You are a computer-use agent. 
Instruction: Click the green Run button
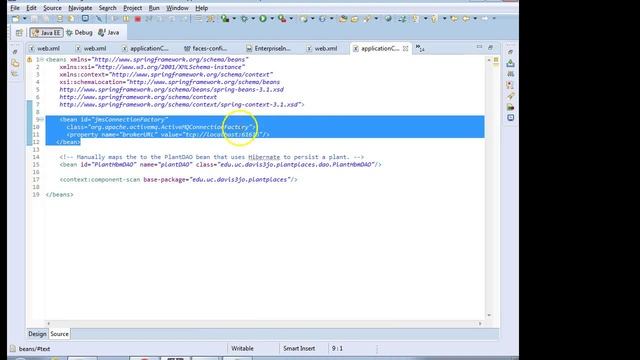(263, 19)
